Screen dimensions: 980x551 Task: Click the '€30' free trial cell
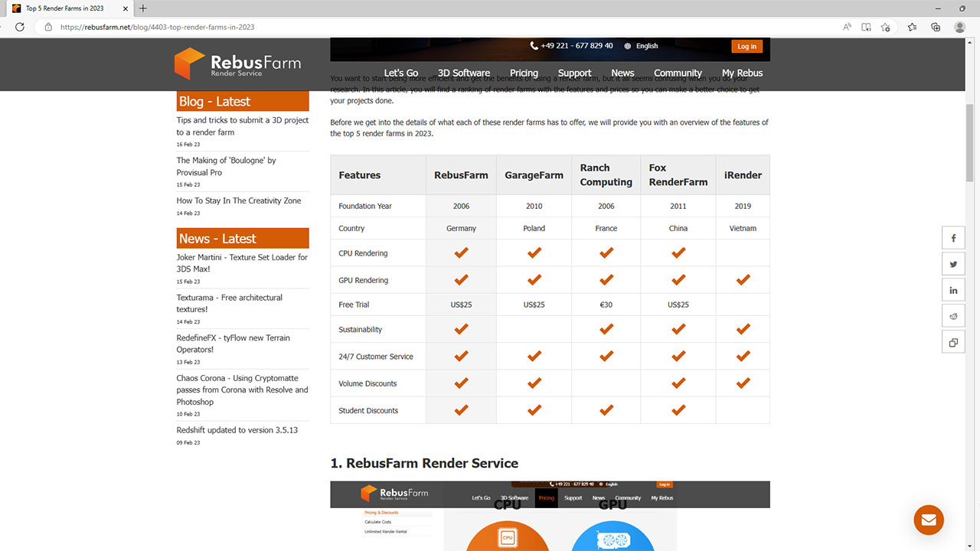[606, 305]
